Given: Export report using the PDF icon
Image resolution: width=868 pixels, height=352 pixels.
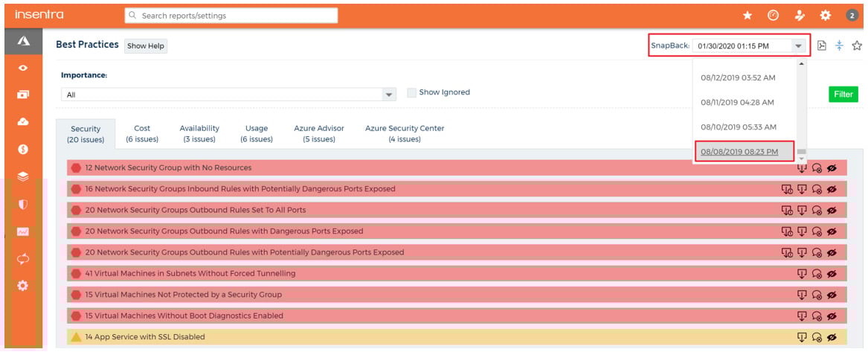Looking at the screenshot, I should (821, 45).
